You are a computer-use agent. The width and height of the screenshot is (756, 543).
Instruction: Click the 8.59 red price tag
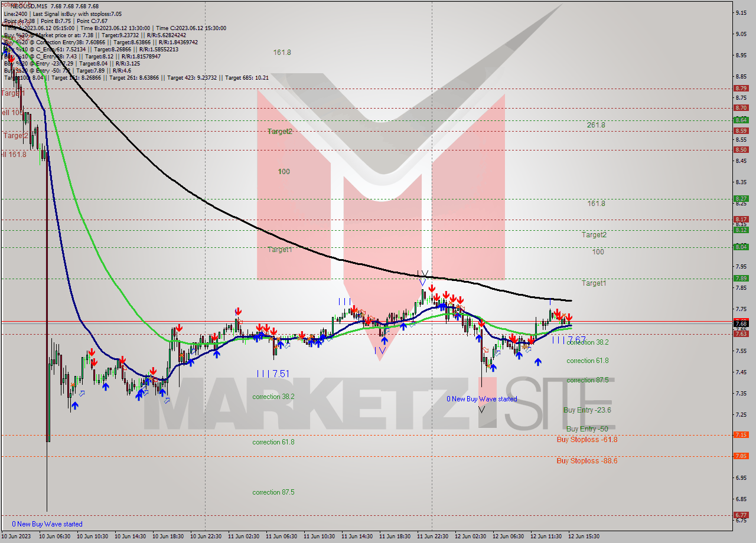741,130
